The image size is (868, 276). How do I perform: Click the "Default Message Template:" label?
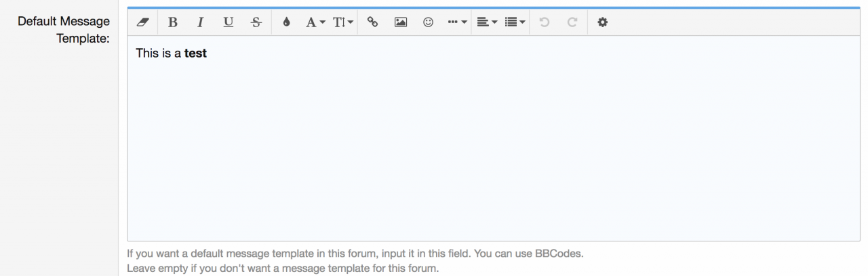64,30
